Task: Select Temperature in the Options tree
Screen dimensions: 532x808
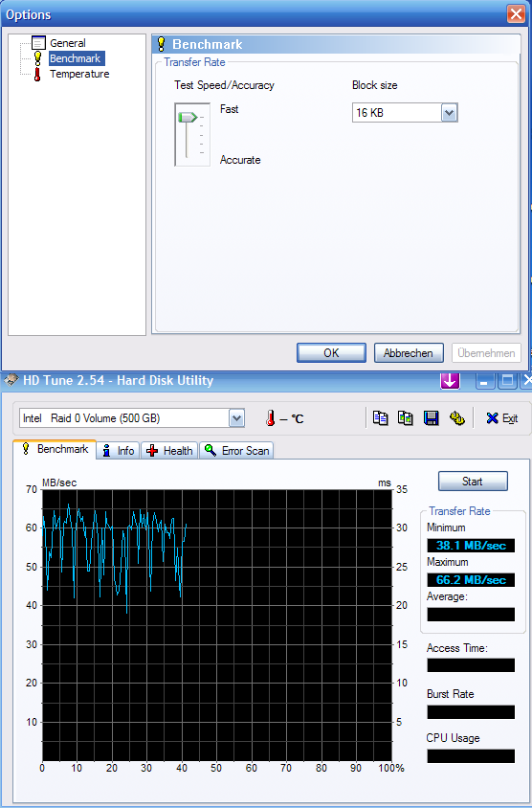Action: click(79, 74)
